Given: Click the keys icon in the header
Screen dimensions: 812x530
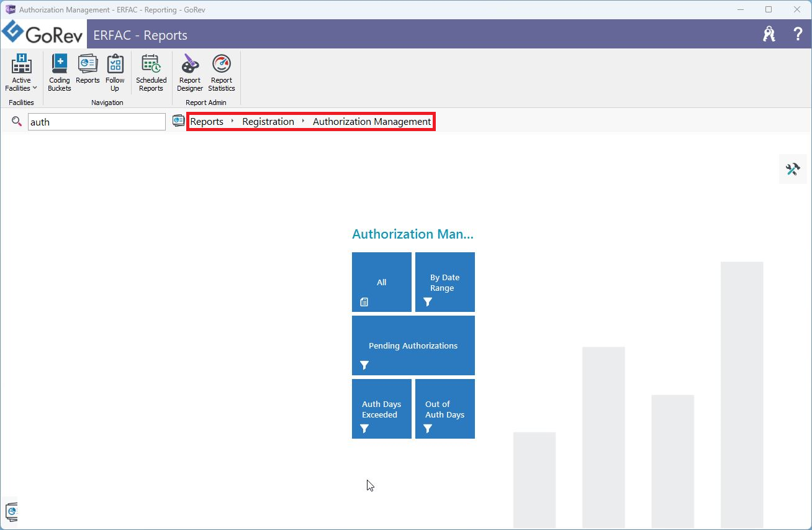Looking at the screenshot, I should tap(769, 34).
